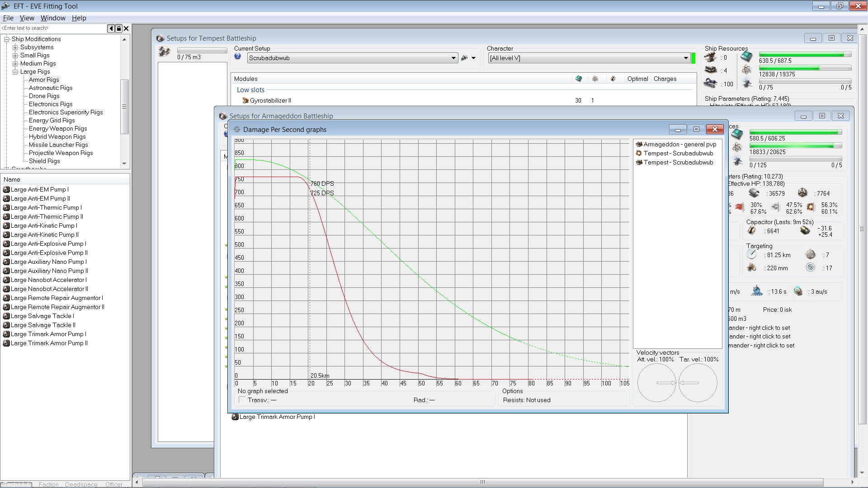The height and width of the screenshot is (488, 868).
Task: Open the Current Setup dropdown
Action: tap(453, 58)
